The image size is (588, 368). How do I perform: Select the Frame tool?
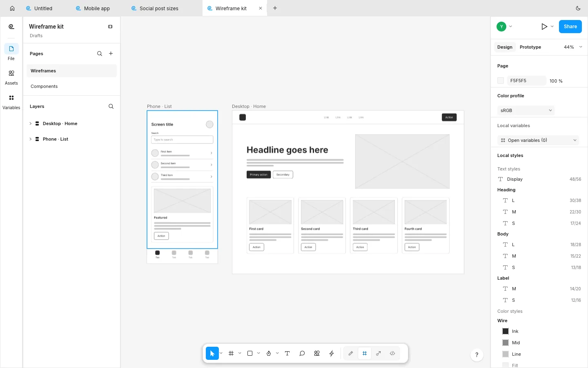point(231,353)
